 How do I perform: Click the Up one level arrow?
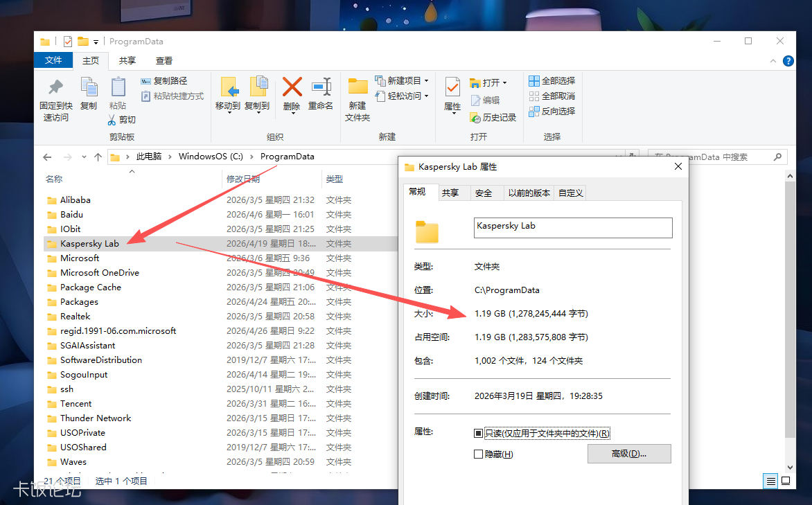click(98, 157)
